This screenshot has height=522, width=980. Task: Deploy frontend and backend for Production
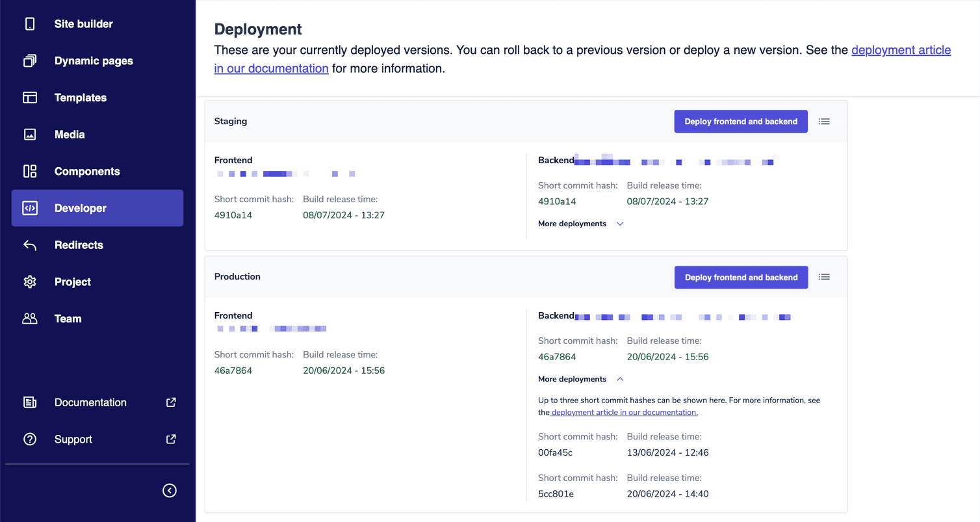pyautogui.click(x=741, y=277)
